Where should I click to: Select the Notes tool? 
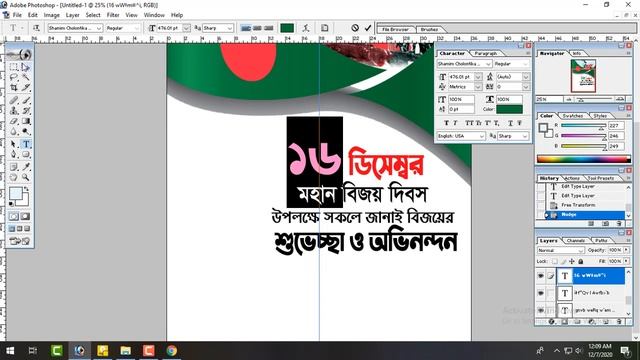click(x=13, y=167)
